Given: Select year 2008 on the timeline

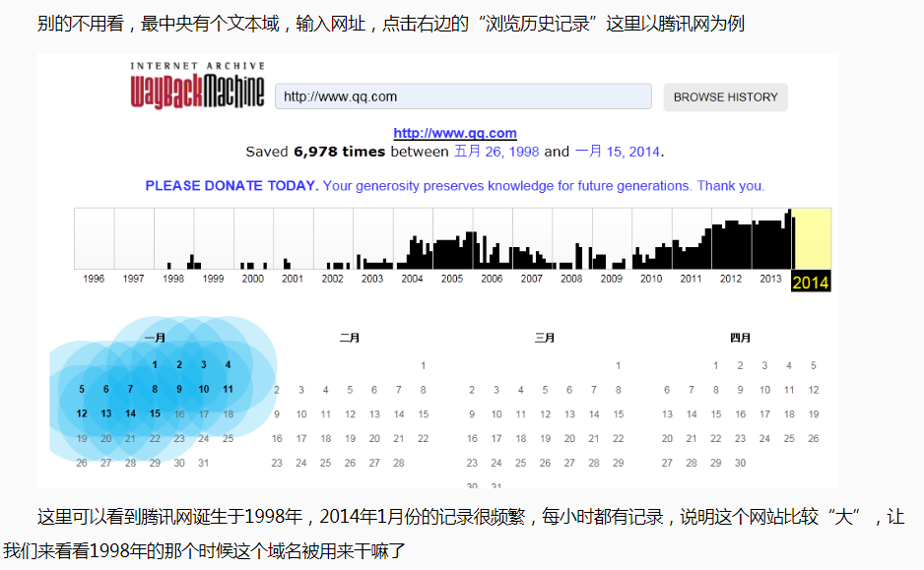Looking at the screenshot, I should 571,279.
